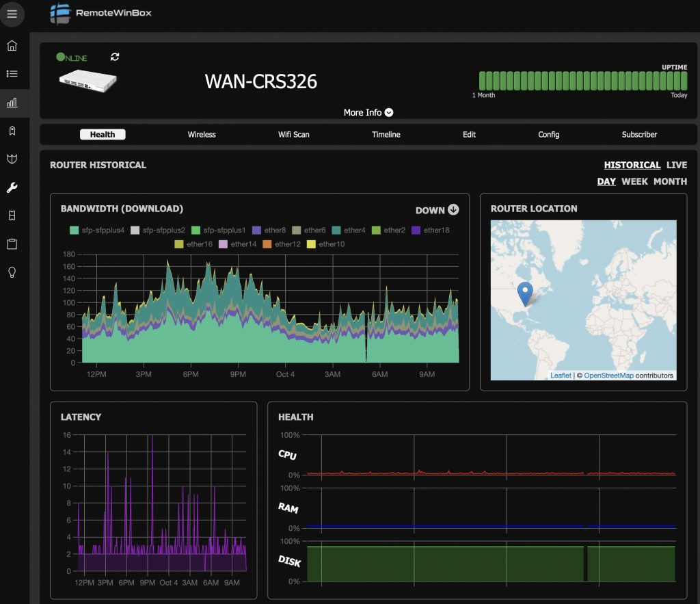Go to the home icon in sidebar

pos(12,46)
